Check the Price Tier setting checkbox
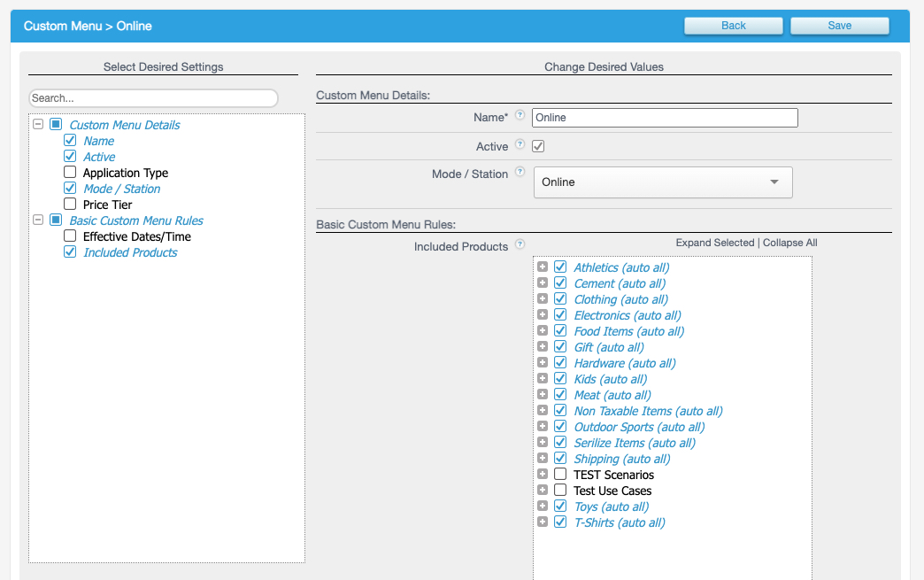The width and height of the screenshot is (924, 580). coord(70,205)
